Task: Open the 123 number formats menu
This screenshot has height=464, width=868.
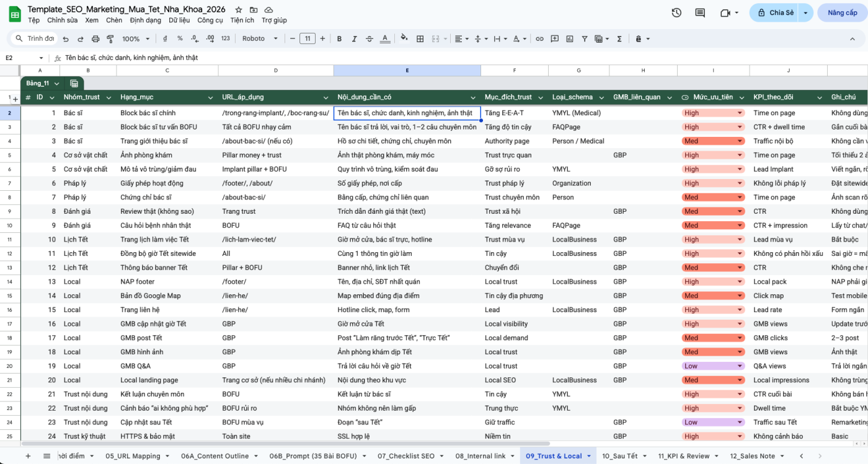Action: pos(226,38)
